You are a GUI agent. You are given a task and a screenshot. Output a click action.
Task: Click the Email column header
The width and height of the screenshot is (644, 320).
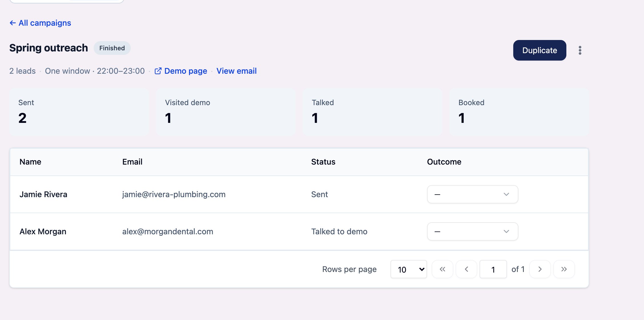click(132, 162)
